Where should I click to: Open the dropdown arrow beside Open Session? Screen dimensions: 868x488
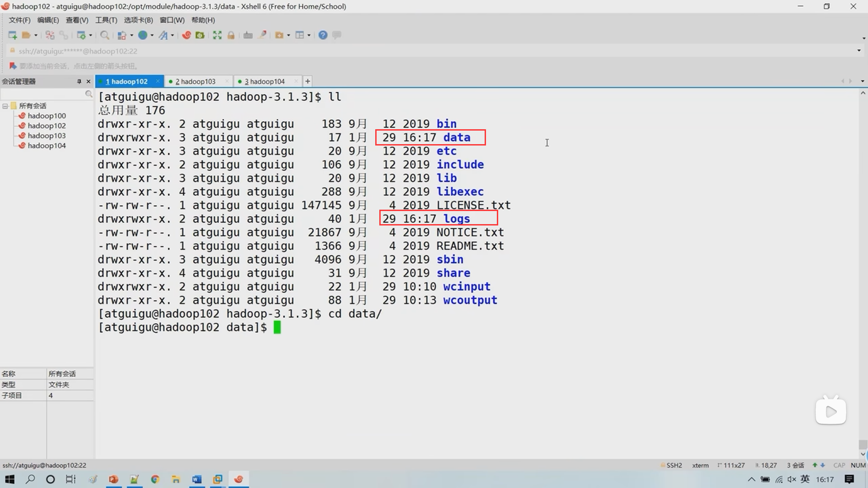click(x=36, y=35)
